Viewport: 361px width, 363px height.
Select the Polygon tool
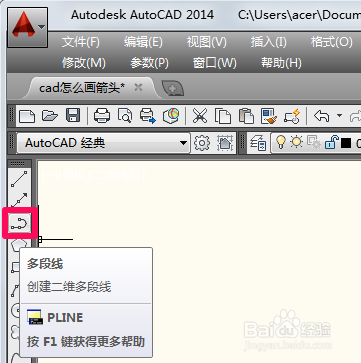click(19, 246)
